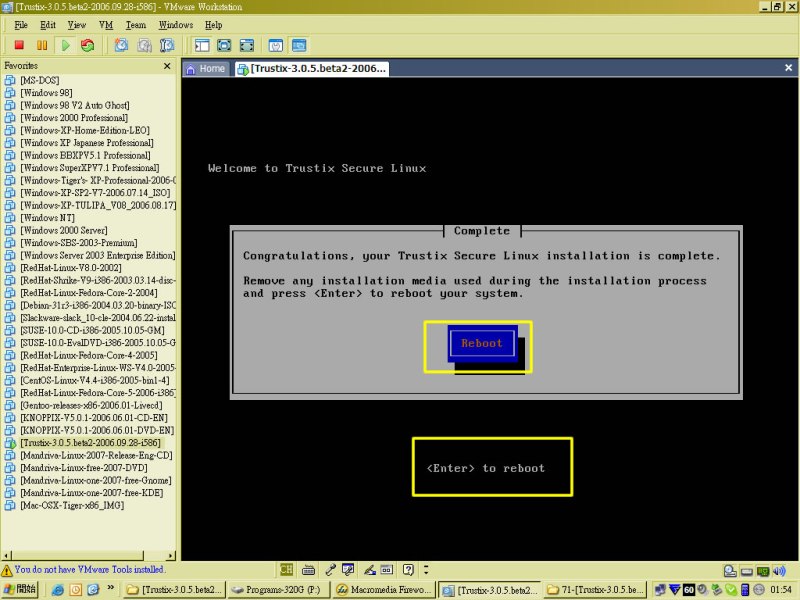
Task: Open the Edit menu
Action: coord(47,25)
